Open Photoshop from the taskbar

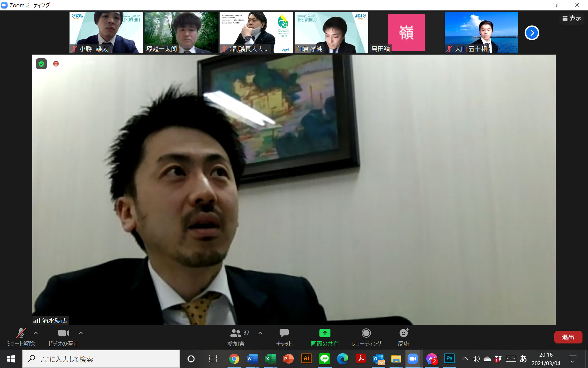[449, 358]
